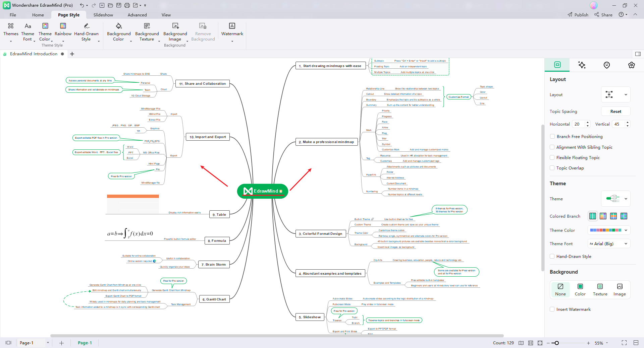
Task: Choose Image background option
Action: coord(620,290)
